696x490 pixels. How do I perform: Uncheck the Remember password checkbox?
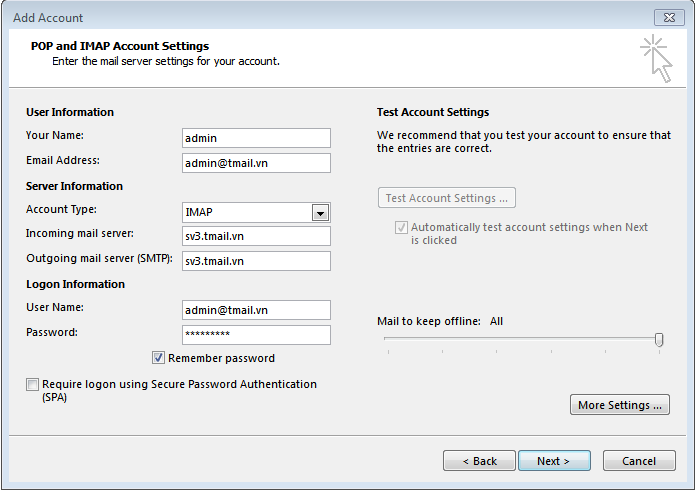point(159,358)
